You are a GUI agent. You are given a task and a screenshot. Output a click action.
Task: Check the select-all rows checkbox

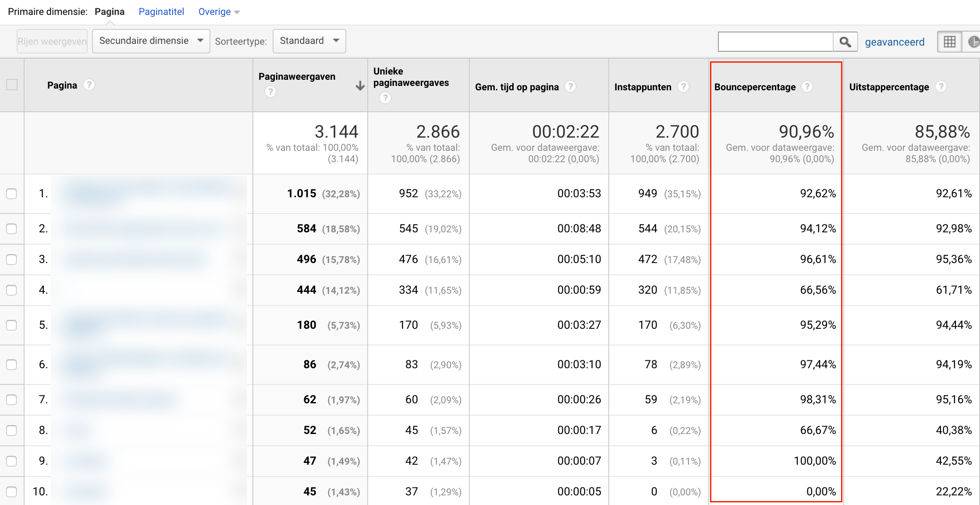pos(12,85)
